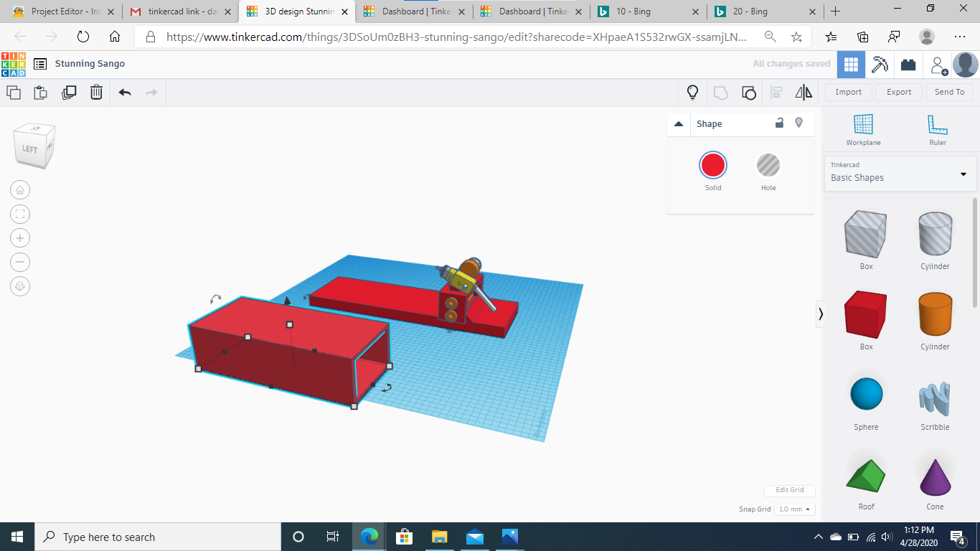Group the selected shapes
The height and width of the screenshot is (551, 980).
[720, 93]
